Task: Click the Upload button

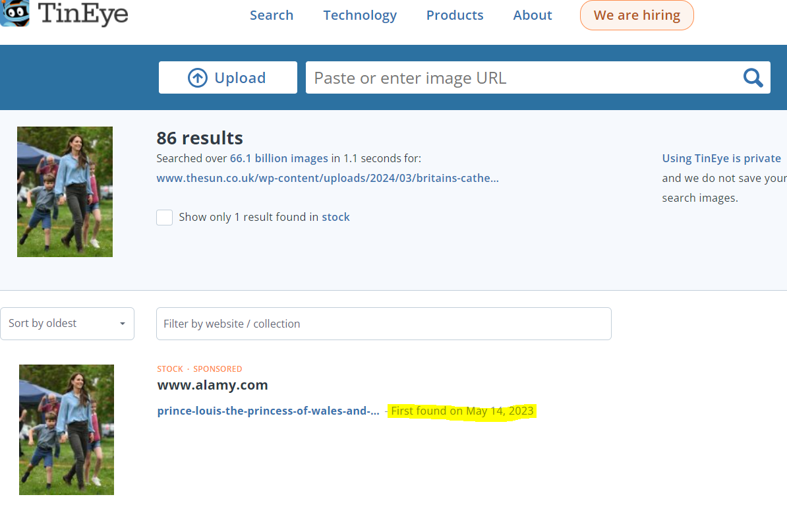Action: (x=228, y=77)
